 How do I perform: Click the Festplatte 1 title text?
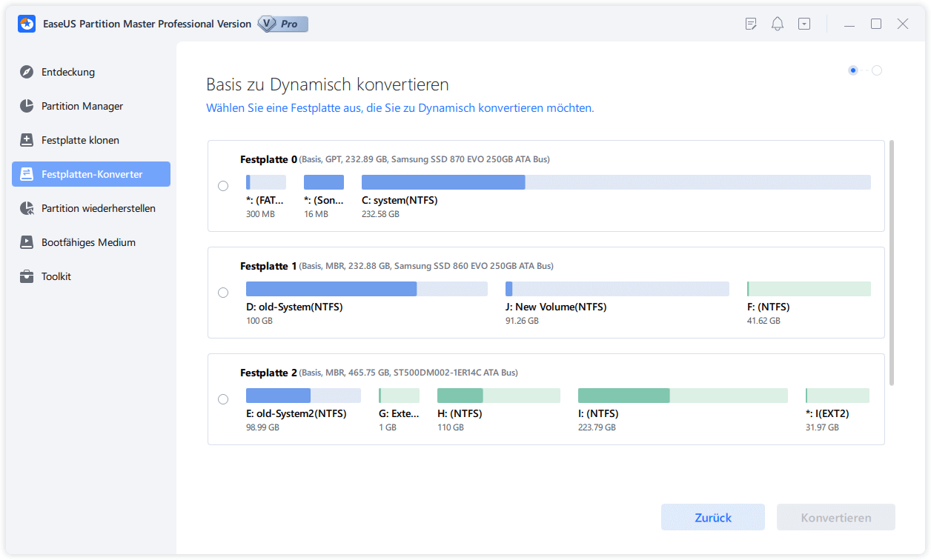[x=268, y=266]
